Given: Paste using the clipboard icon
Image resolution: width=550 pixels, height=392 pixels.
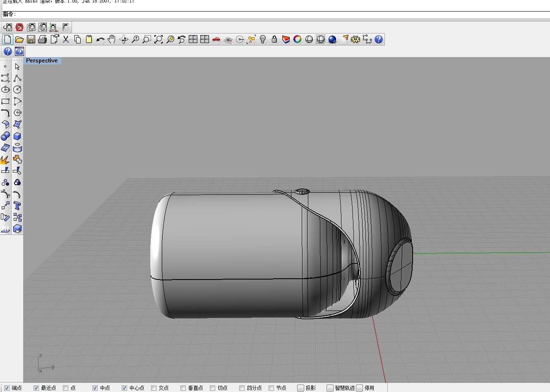Looking at the screenshot, I should coord(89,39).
